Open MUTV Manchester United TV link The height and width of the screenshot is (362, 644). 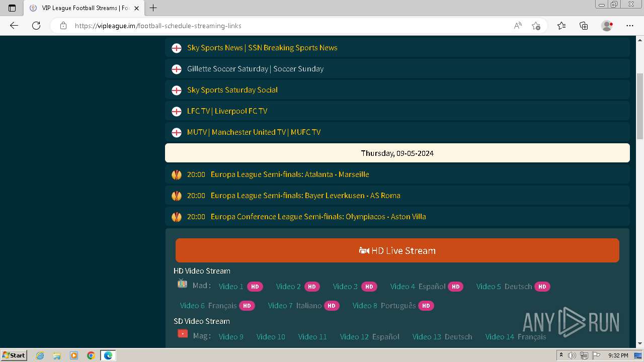point(254,132)
